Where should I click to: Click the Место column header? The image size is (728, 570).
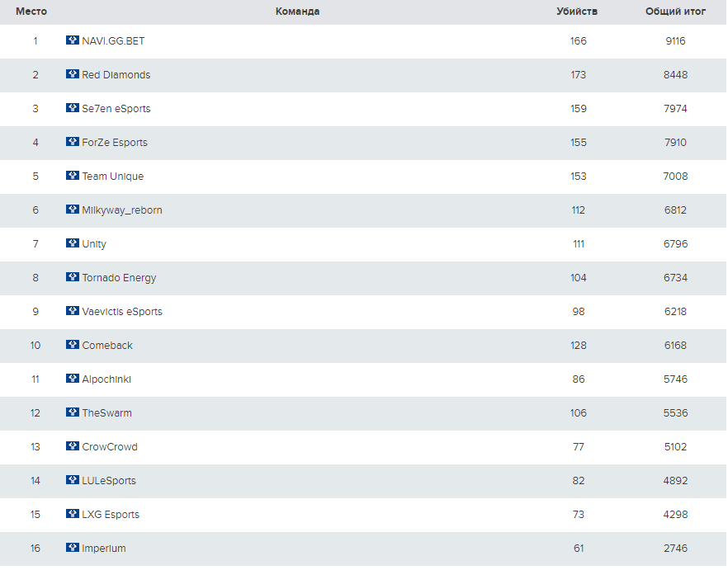point(31,12)
